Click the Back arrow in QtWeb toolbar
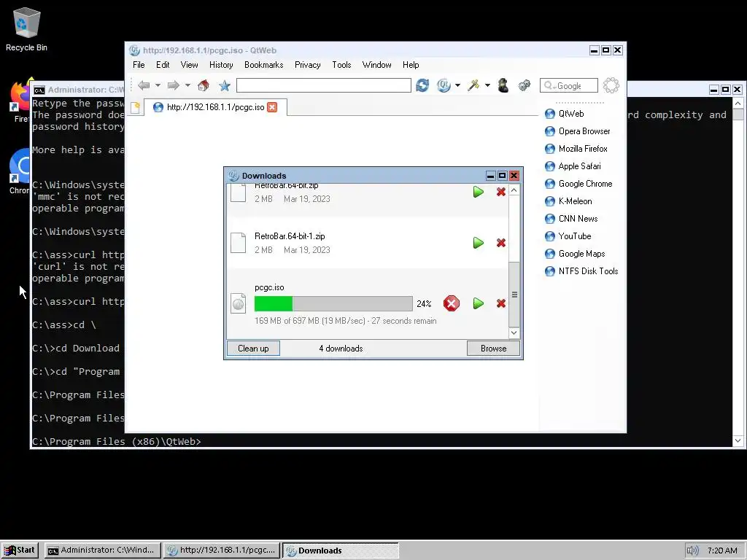The width and height of the screenshot is (747, 560). tap(144, 85)
